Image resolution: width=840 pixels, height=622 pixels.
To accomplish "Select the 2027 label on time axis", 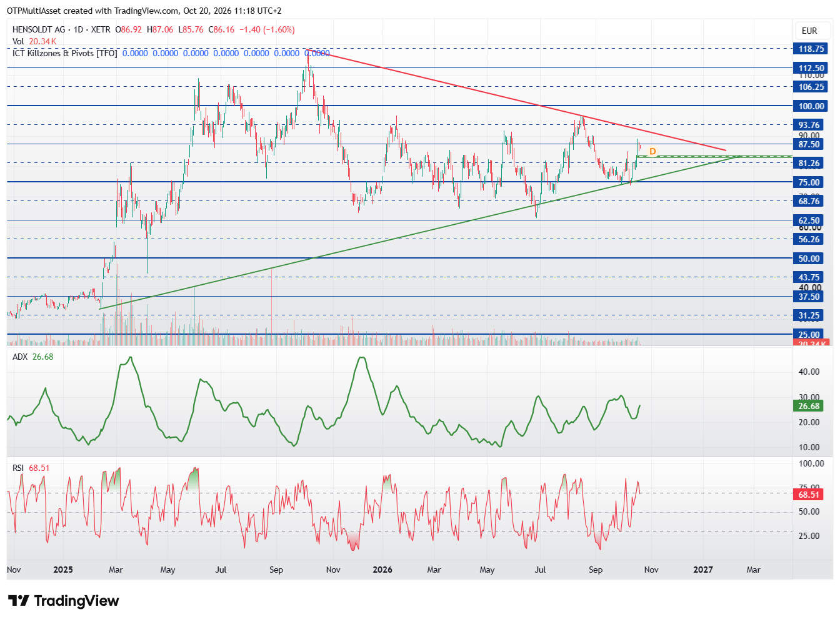I will click(x=703, y=570).
